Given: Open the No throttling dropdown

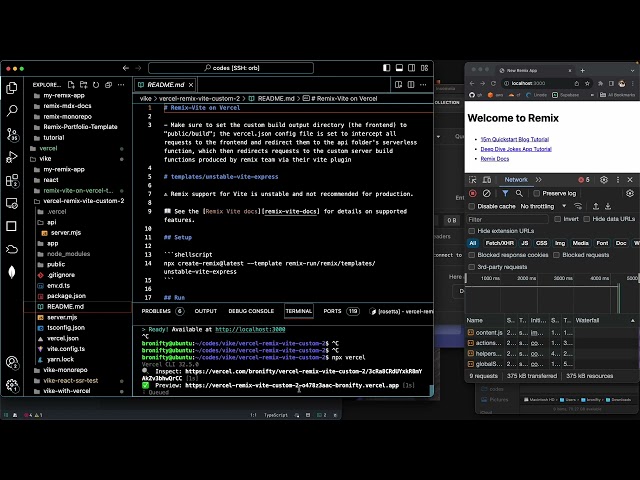Looking at the screenshot, I should [543, 206].
